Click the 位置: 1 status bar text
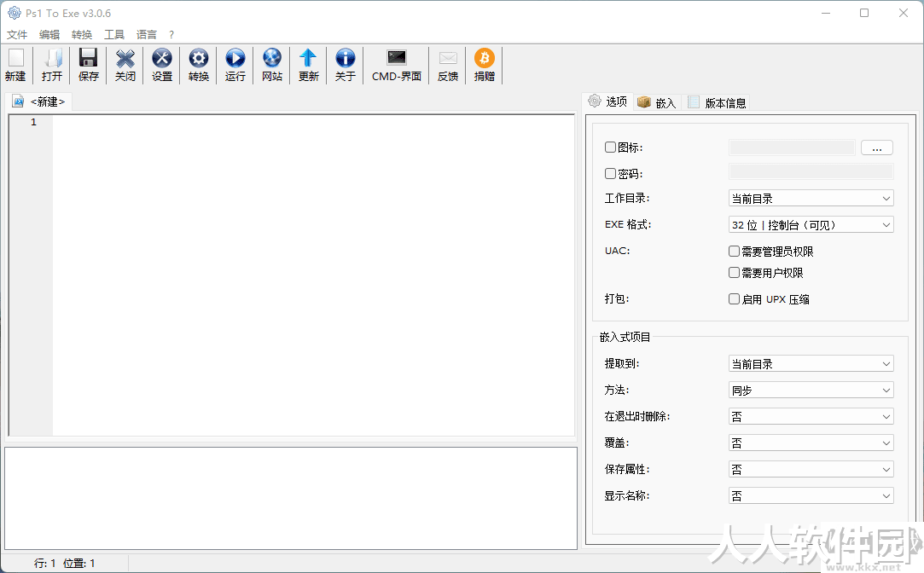Screen dimensions: 924x573 point(79,564)
